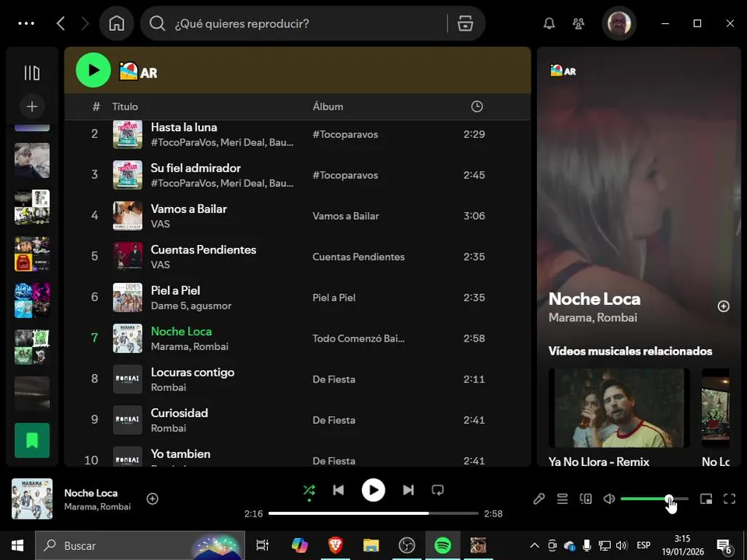Viewport: 747px width, 560px height.
Task: Go back with the left arrow
Action: (x=61, y=23)
